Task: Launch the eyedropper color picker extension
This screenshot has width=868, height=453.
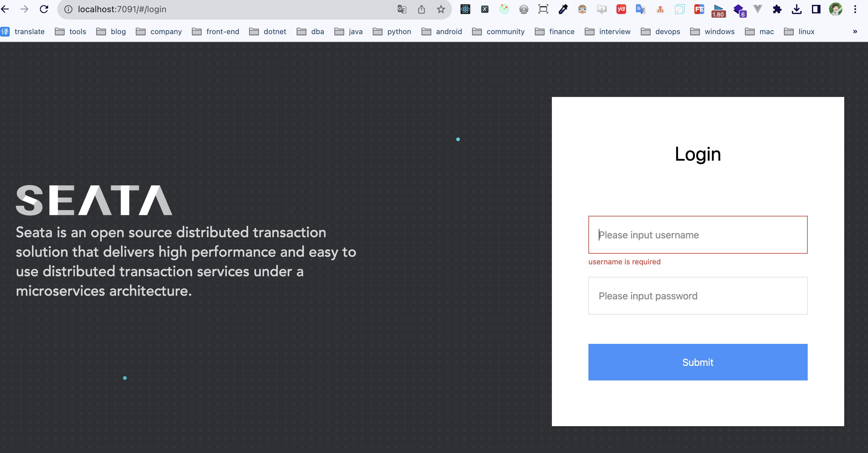Action: [x=563, y=9]
